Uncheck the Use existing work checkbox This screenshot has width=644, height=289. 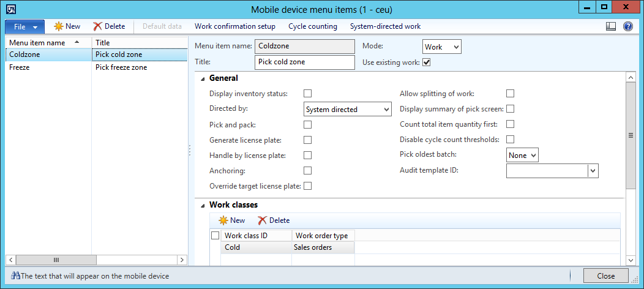point(427,62)
